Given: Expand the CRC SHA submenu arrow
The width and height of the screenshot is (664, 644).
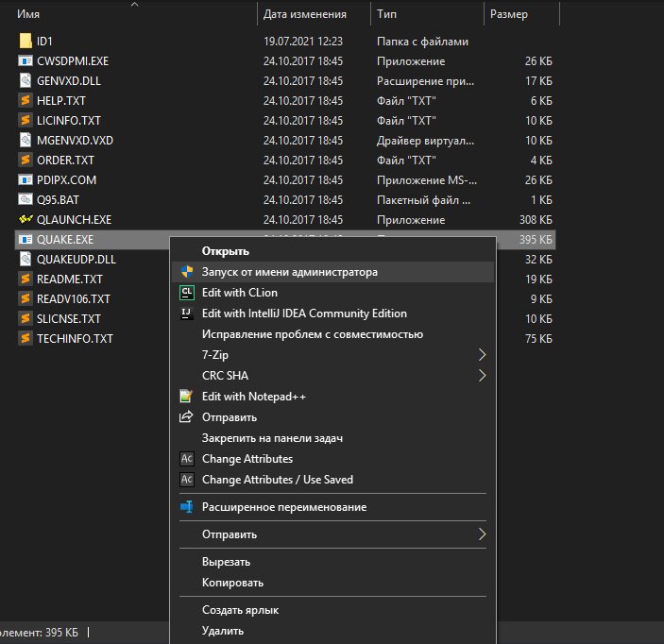Looking at the screenshot, I should (482, 376).
